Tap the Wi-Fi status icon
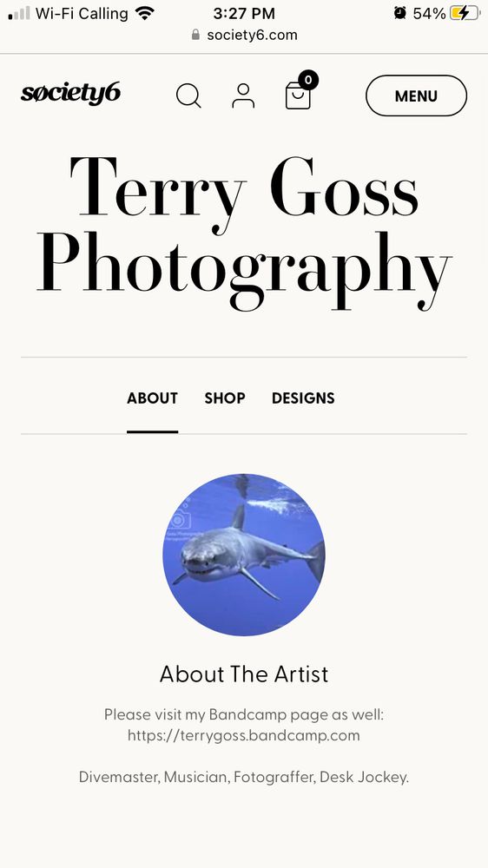The width and height of the screenshot is (488, 868). 145,13
